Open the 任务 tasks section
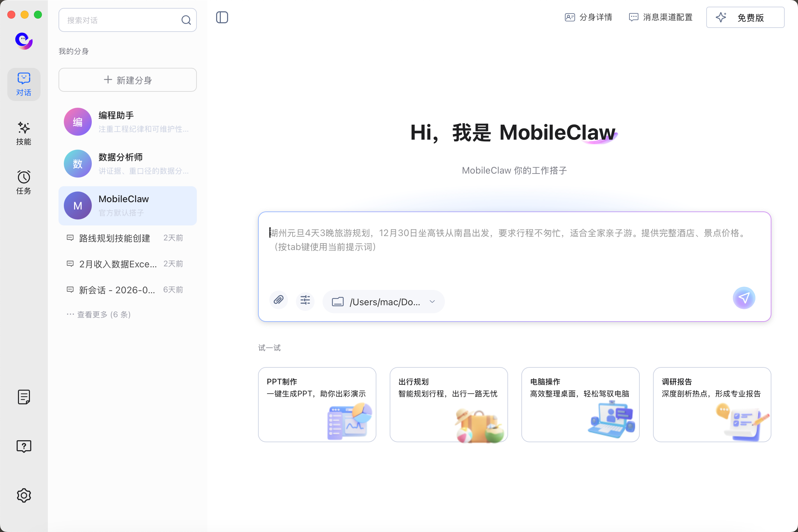 coord(24,183)
